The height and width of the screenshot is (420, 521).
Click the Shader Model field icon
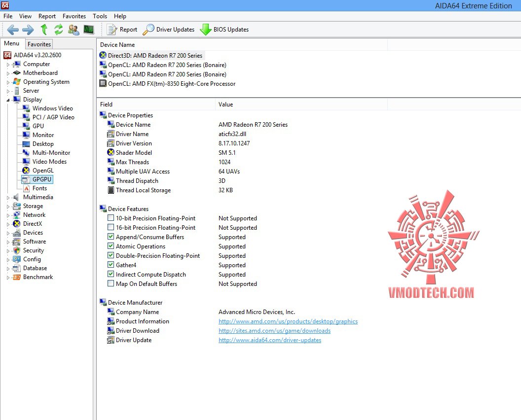pos(111,152)
